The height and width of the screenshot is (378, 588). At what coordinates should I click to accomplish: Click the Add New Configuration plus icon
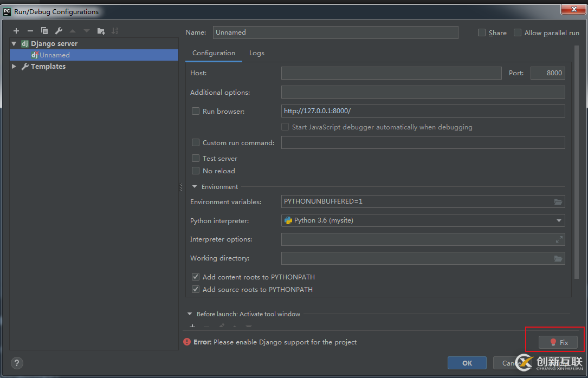pyautogui.click(x=16, y=31)
